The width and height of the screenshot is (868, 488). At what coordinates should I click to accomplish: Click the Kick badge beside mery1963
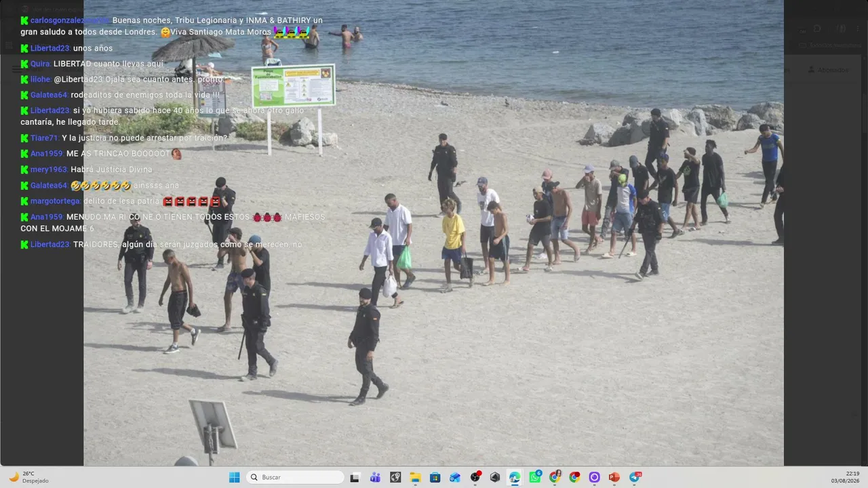[x=24, y=169]
